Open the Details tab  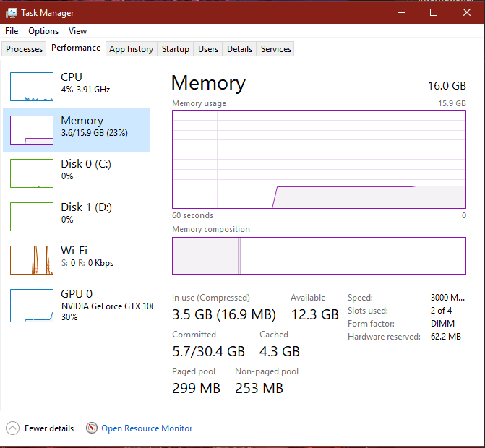pos(239,49)
